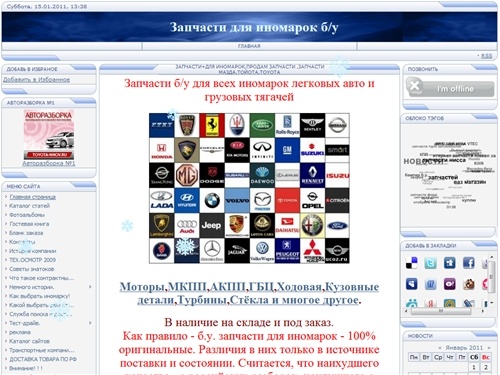Click the куплю tag in cloud
500x375 pixels.
click(469, 200)
